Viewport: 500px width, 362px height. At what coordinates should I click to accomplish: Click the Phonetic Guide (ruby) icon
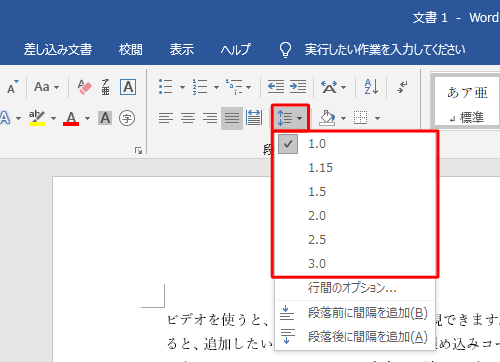tap(106, 87)
